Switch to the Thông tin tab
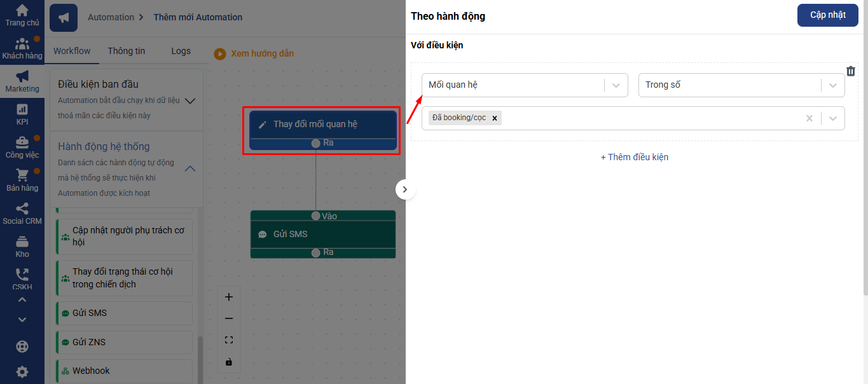 tap(127, 51)
